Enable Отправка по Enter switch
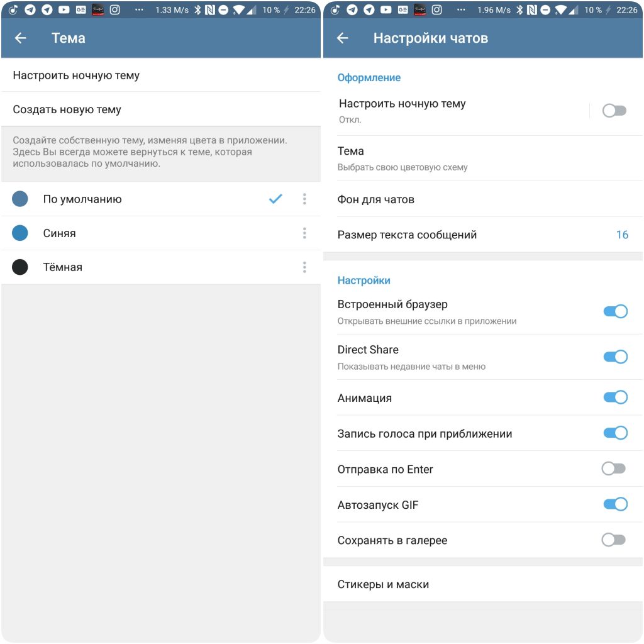 click(x=614, y=468)
